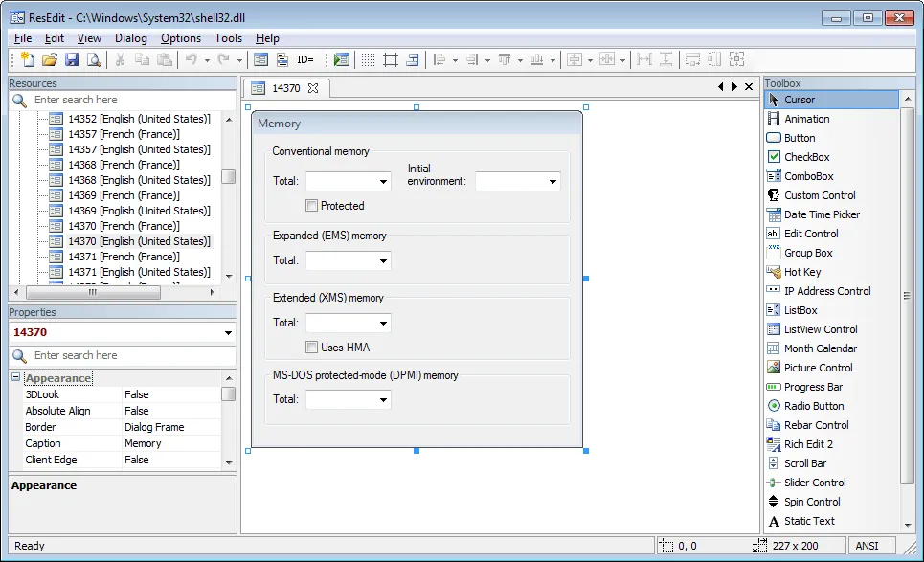This screenshot has width=924, height=562.
Task: Collapse the Appearance properties section
Action: (16, 377)
